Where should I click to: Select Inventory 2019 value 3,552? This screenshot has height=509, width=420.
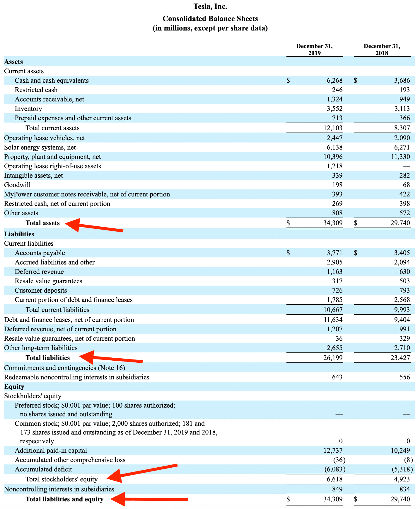(x=334, y=108)
